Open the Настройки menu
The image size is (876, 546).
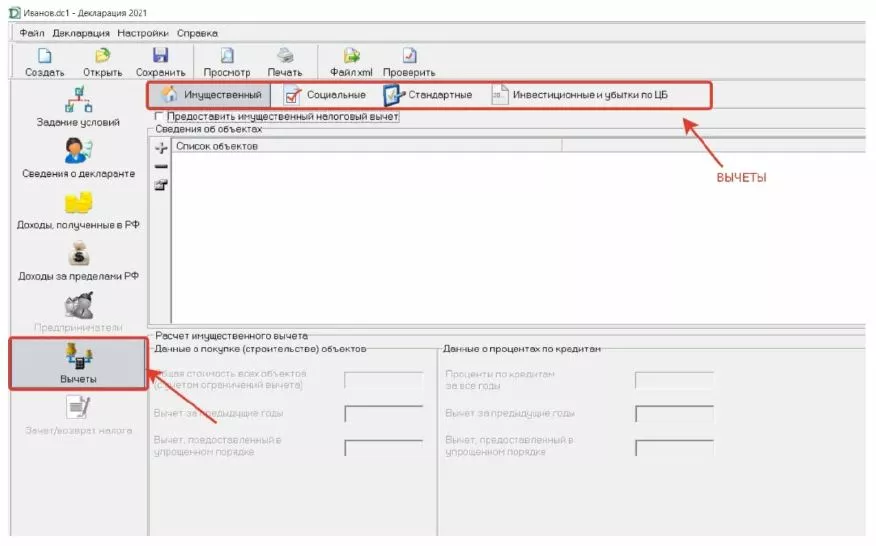point(143,33)
